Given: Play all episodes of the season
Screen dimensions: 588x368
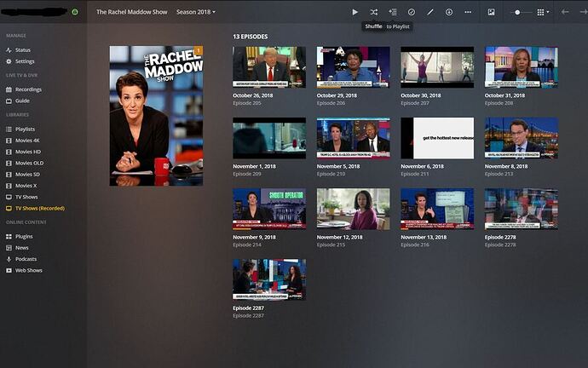Looking at the screenshot, I should click(x=355, y=12).
